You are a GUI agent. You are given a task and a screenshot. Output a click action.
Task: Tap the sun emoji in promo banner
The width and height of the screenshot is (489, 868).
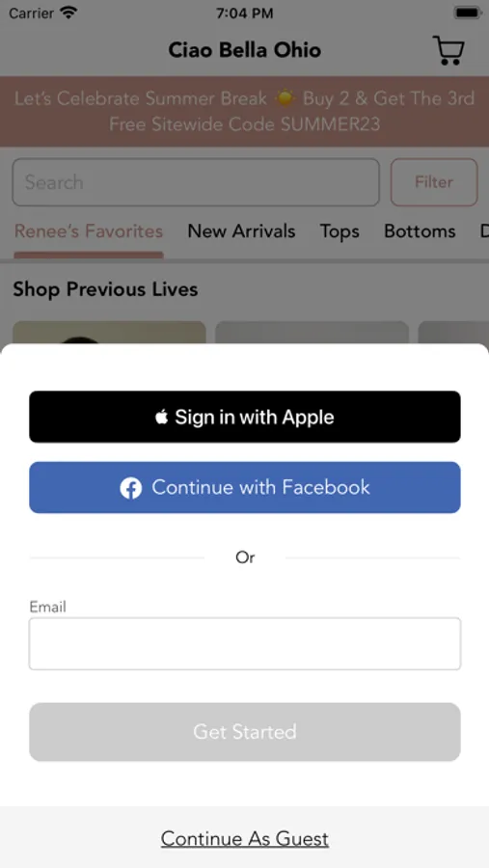[x=285, y=98]
